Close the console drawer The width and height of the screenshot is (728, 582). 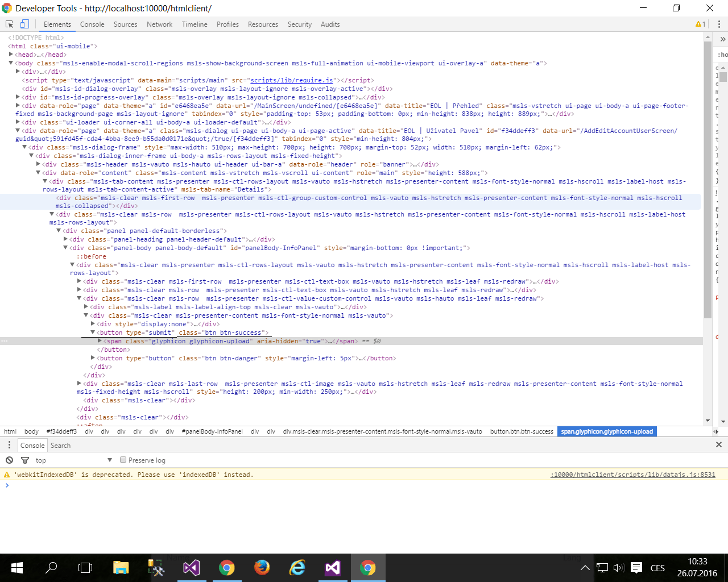719,444
